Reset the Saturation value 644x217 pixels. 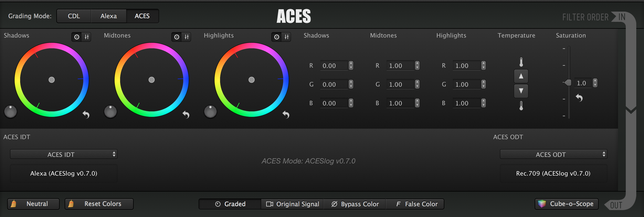click(579, 98)
